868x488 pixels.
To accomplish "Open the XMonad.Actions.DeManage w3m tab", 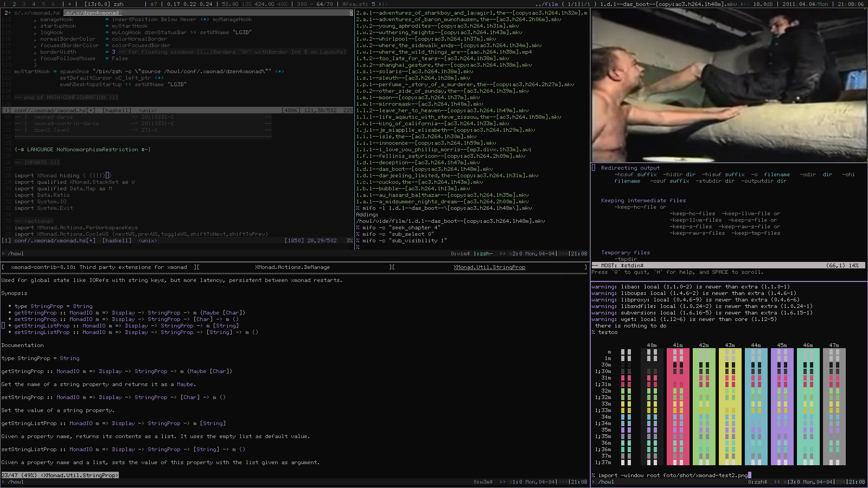I will coord(292,267).
